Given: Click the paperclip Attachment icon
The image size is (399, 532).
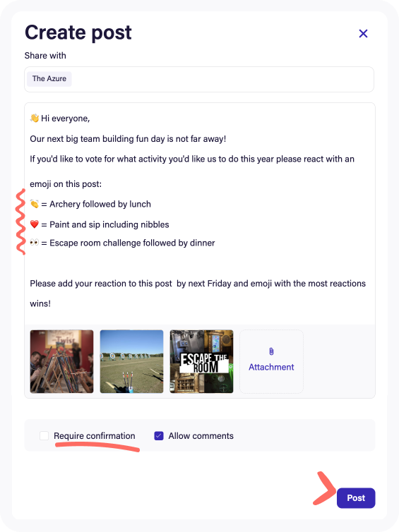Looking at the screenshot, I should coord(271,351).
